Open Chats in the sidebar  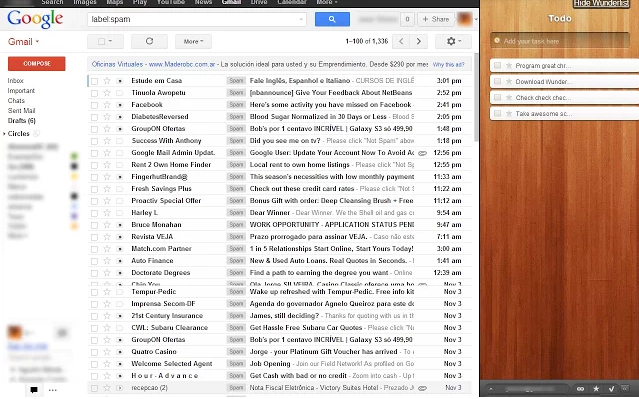click(16, 100)
